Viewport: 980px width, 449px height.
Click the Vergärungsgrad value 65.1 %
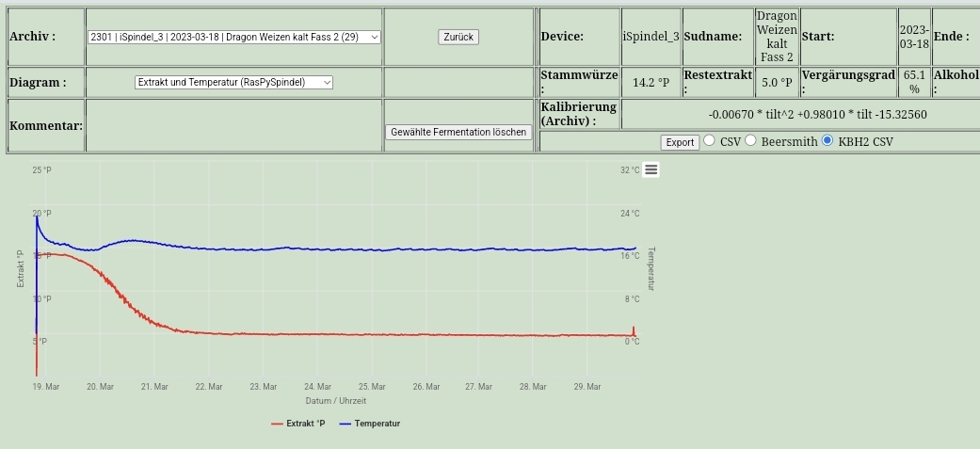(x=913, y=82)
